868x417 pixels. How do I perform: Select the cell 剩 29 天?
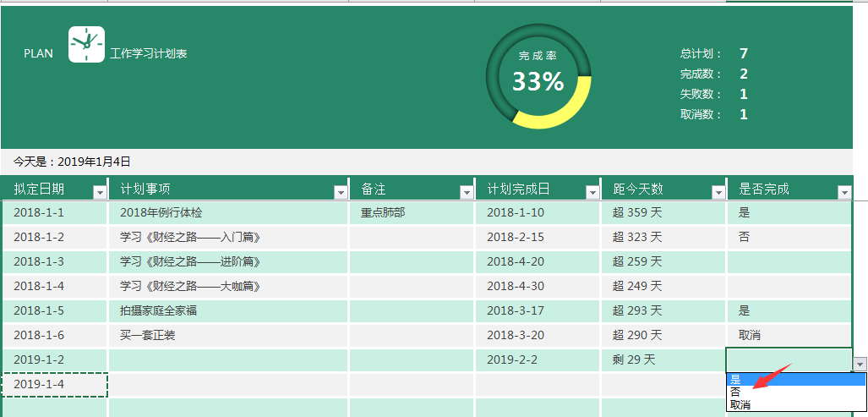point(663,360)
